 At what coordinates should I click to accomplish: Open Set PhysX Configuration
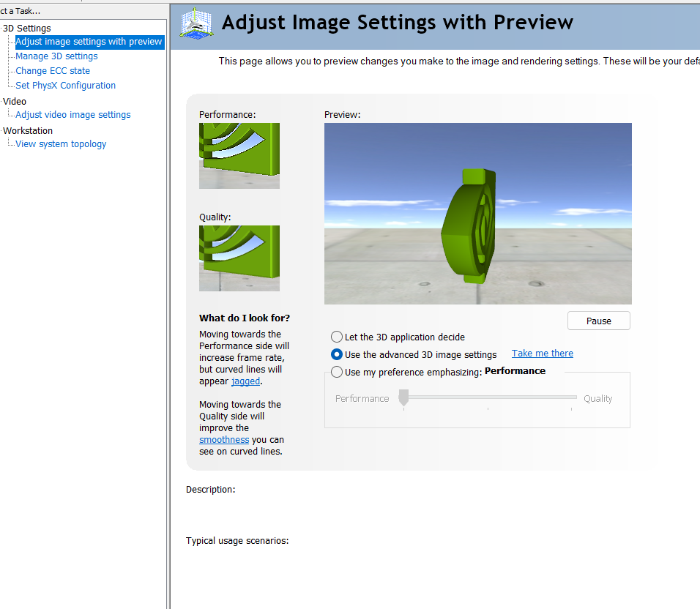65,86
